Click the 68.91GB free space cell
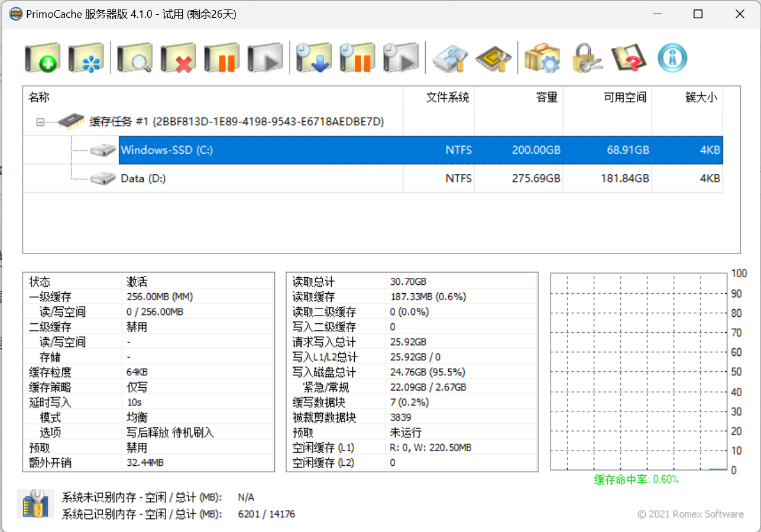This screenshot has width=761, height=532. [x=628, y=150]
